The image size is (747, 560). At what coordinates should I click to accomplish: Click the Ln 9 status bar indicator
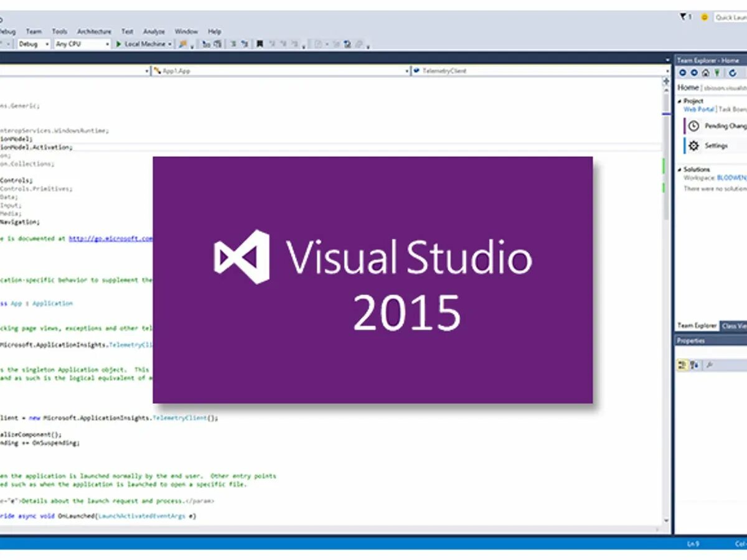(x=693, y=544)
